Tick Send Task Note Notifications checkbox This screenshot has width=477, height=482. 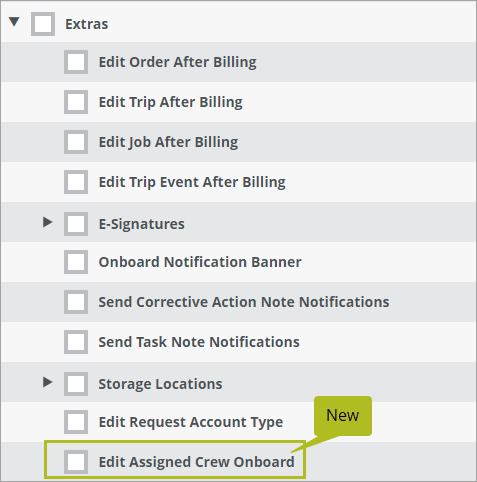point(76,342)
